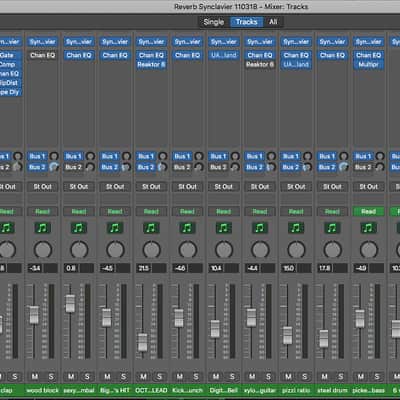This screenshot has width=400, height=400.
Task: Mute the steel drum track
Action: tap(325, 377)
